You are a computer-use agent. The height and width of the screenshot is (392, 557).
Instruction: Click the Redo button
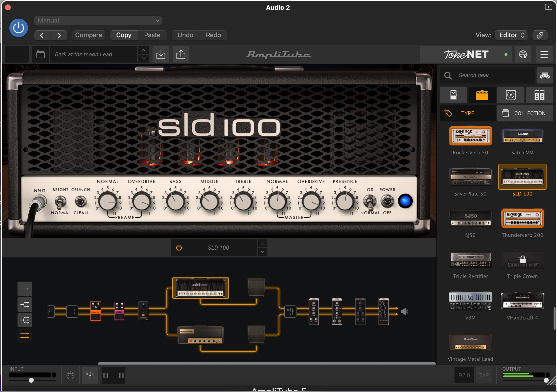coord(213,35)
